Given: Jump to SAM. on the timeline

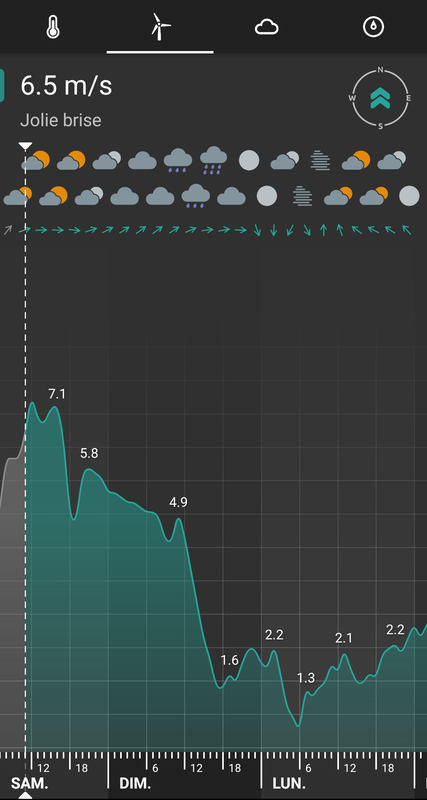Looking at the screenshot, I should tap(30, 783).
